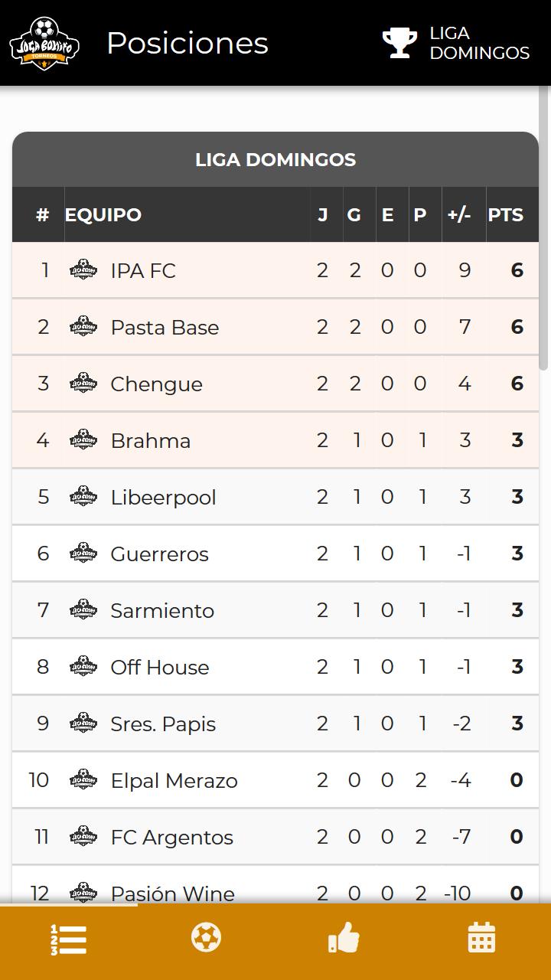The width and height of the screenshot is (551, 980).
Task: Open the standings list tab icon
Action: pos(69,939)
